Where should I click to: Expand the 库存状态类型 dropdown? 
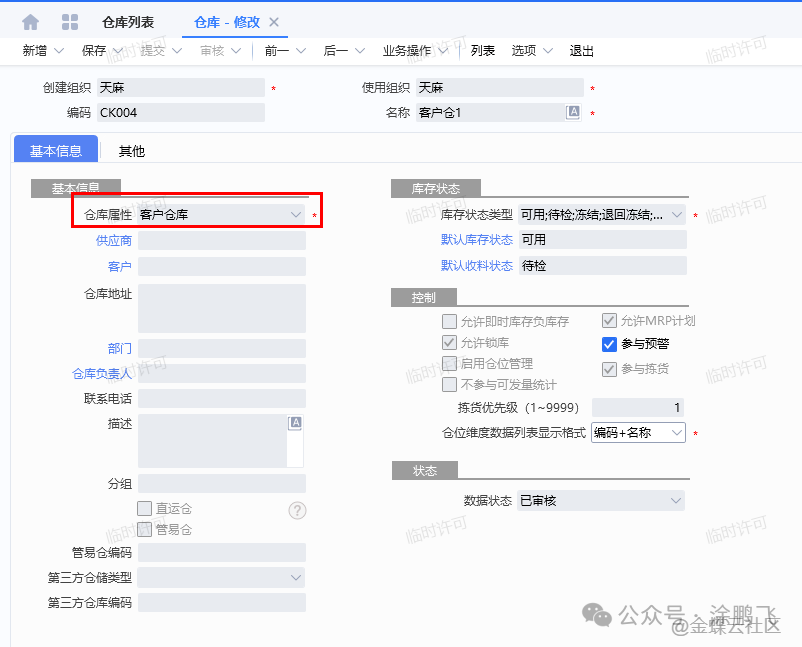click(x=677, y=215)
